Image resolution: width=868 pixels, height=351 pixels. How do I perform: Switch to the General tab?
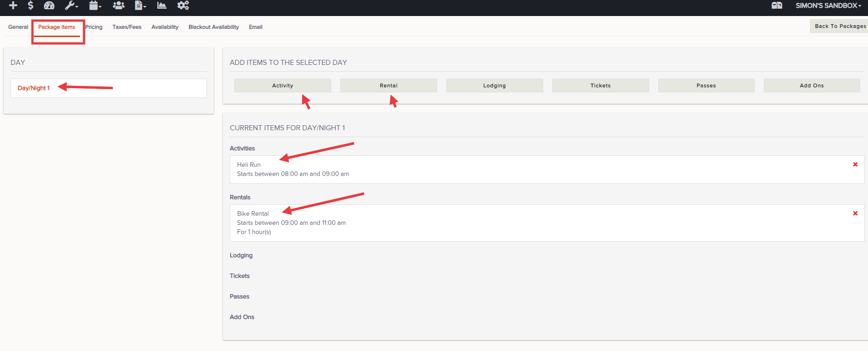click(x=18, y=27)
